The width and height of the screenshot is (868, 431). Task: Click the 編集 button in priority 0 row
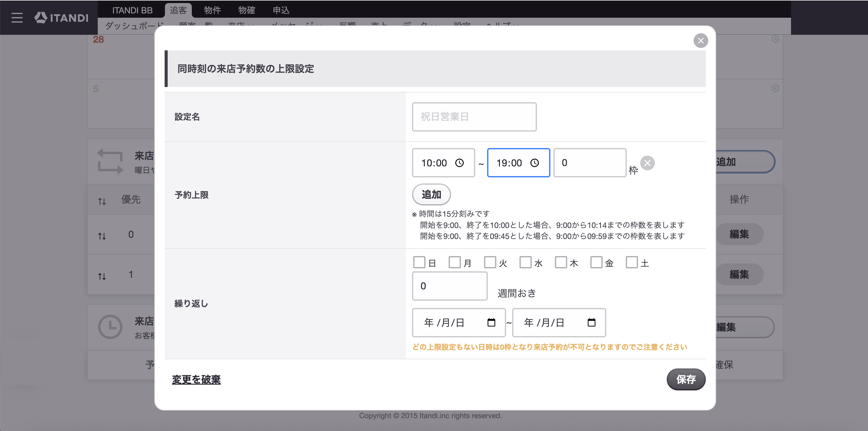[739, 234]
